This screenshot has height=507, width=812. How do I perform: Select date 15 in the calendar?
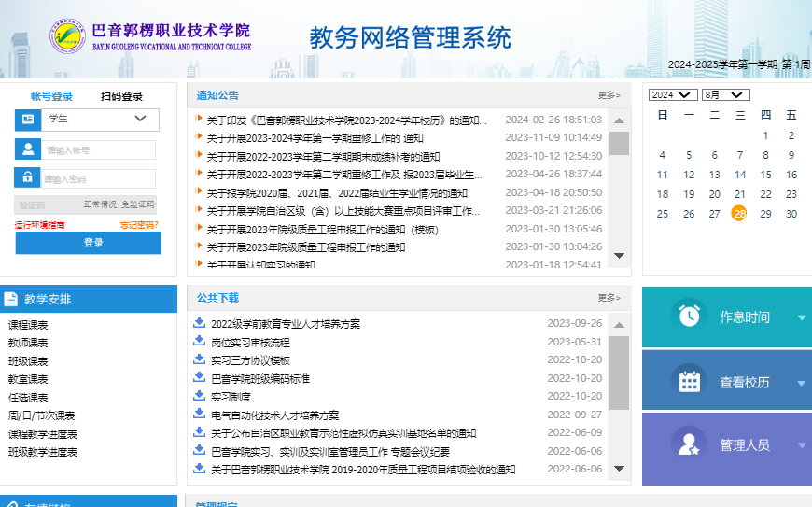766,175
